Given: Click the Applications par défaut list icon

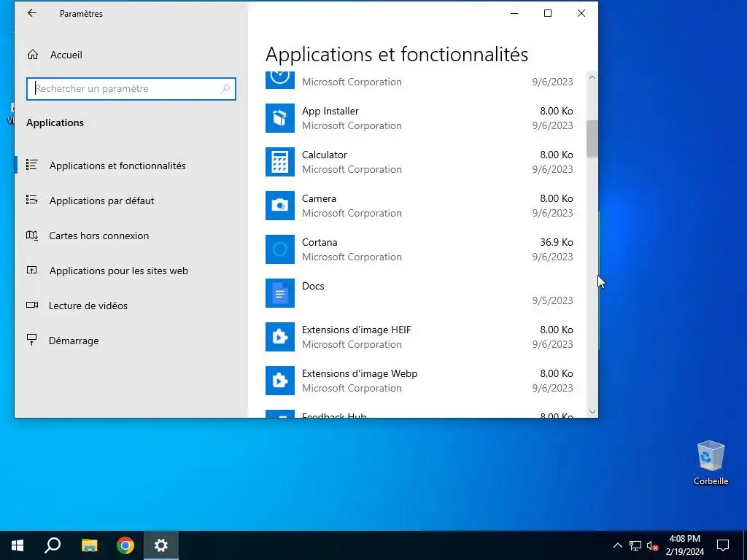Looking at the screenshot, I should click(x=32, y=200).
